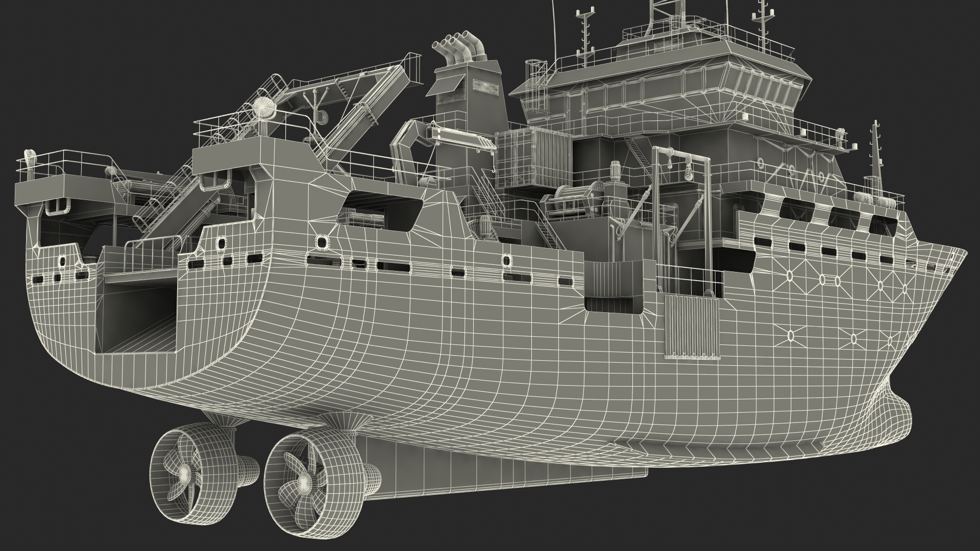980x551 pixels.
Task: Select the winch drum on main deck
Action: point(571,199)
